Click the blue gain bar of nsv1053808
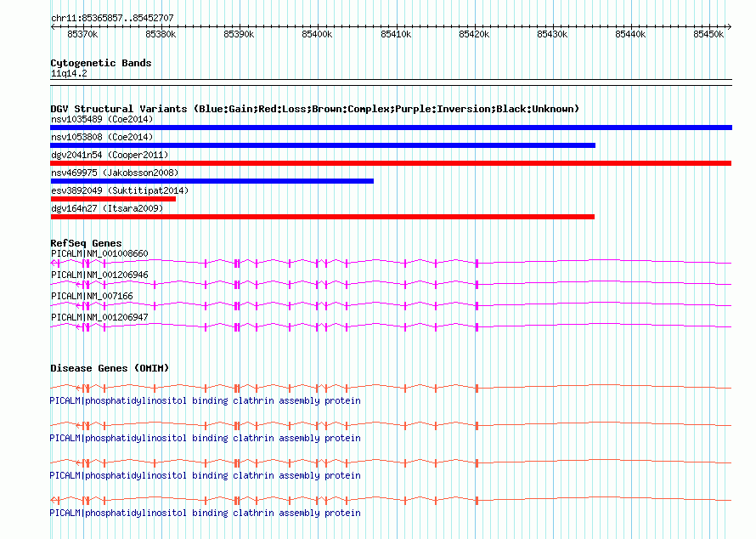The width and height of the screenshot is (756, 539). [323, 145]
